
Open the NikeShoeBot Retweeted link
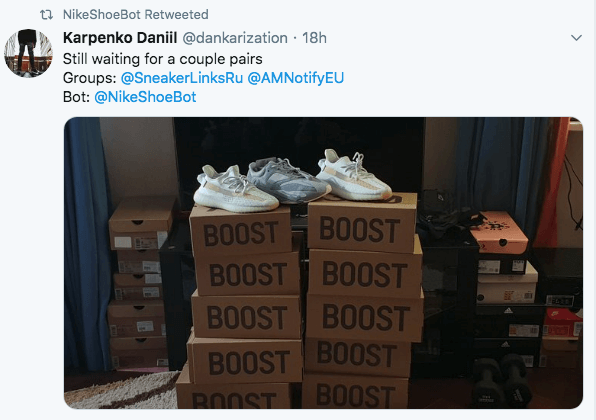[x=136, y=14]
